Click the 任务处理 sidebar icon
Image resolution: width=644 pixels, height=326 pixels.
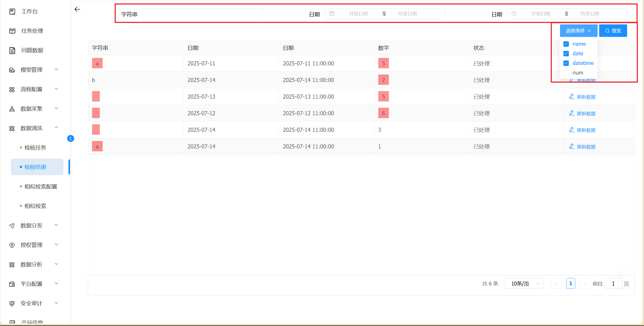tap(12, 31)
